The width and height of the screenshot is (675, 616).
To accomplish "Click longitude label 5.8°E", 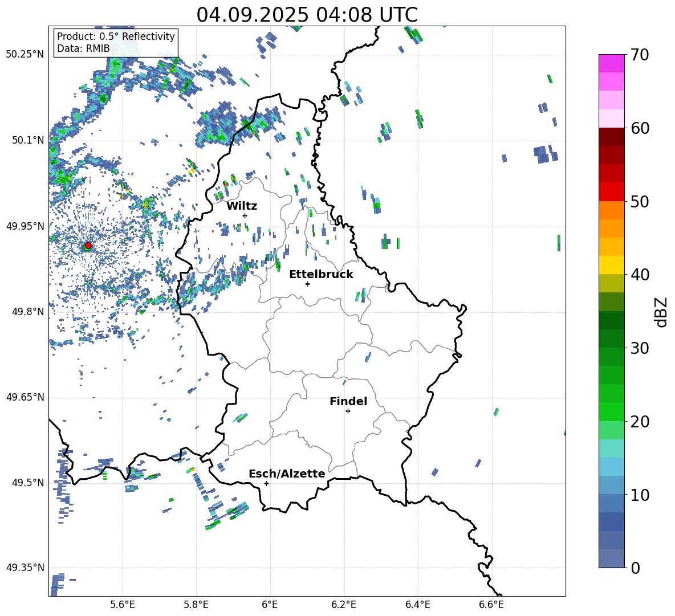I will (196, 605).
